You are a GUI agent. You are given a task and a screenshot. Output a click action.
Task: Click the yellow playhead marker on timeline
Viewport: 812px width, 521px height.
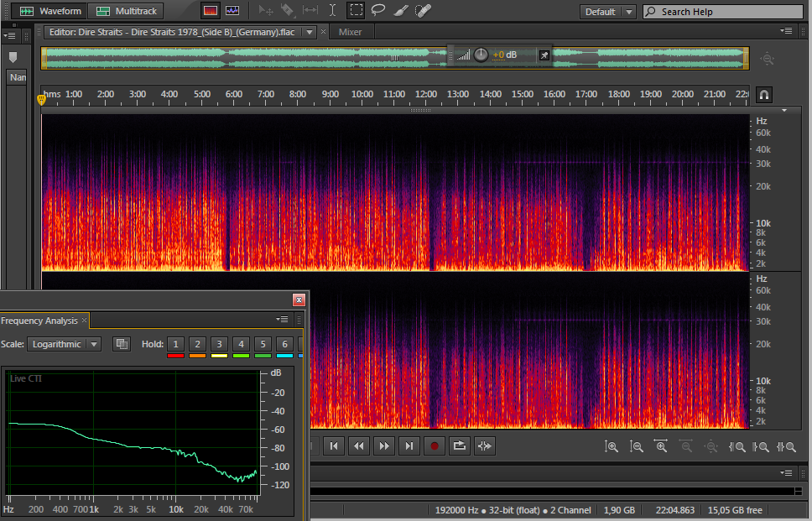click(41, 99)
